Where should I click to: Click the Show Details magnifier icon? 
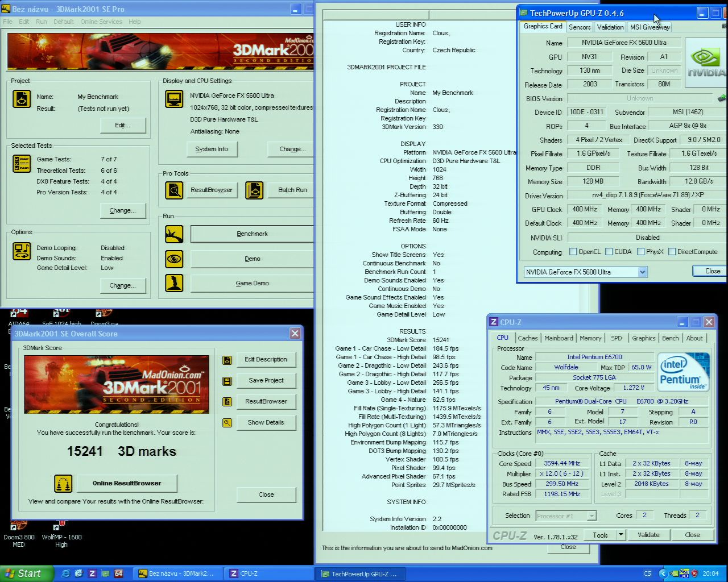pyautogui.click(x=227, y=423)
